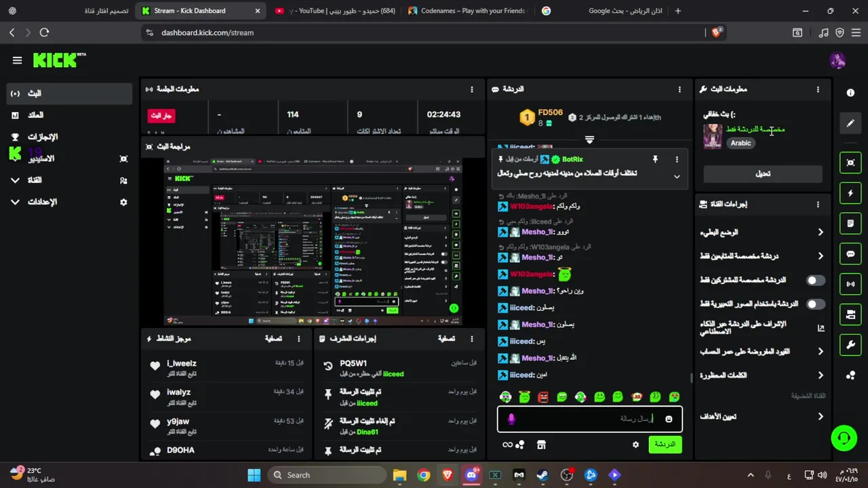This screenshot has width=868, height=488.
Task: Switch to the Codenames browser tab
Action: 468,11
